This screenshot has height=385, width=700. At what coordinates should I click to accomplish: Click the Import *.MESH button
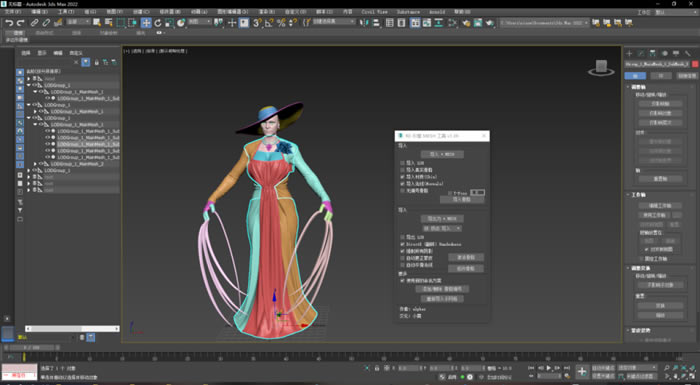(442, 154)
